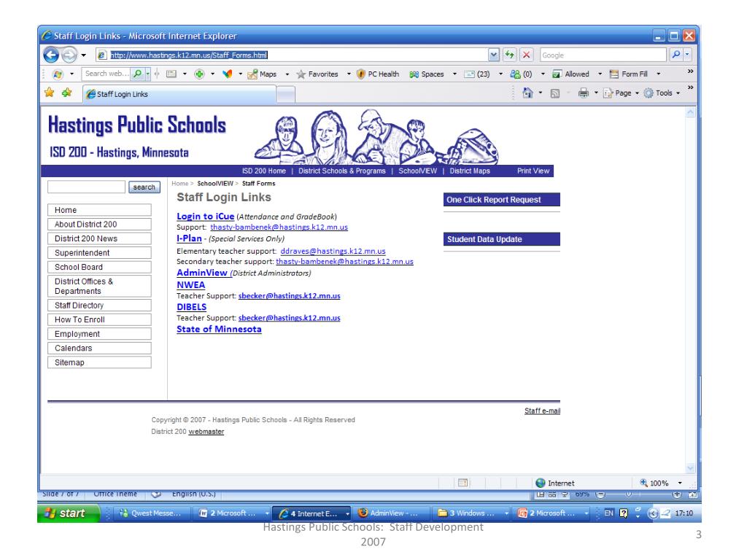Click the site search text box

(x=86, y=187)
